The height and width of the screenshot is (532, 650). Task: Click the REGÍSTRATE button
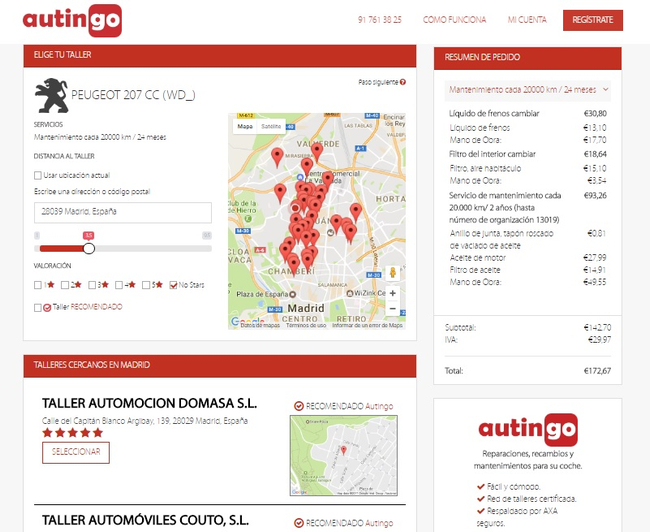(x=593, y=20)
